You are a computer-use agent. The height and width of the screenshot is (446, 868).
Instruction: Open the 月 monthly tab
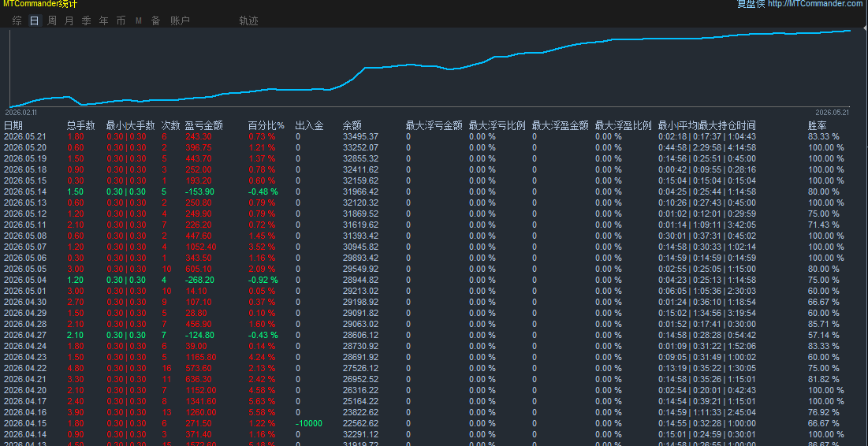(x=69, y=21)
